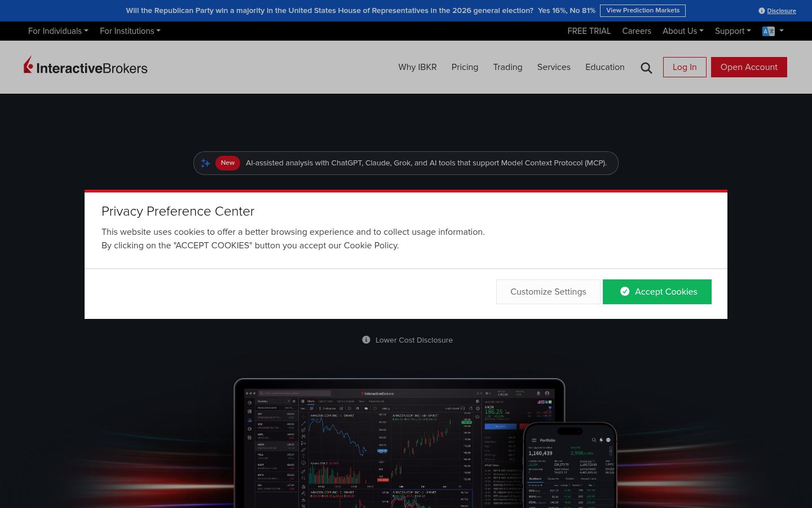The height and width of the screenshot is (508, 812).
Task: Open the About Us dropdown
Action: (x=683, y=31)
